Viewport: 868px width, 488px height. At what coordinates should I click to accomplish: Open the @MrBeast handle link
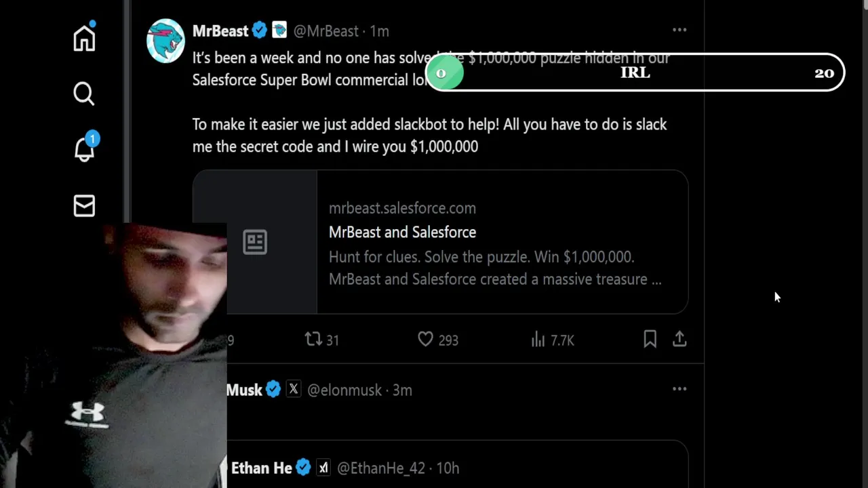325,31
